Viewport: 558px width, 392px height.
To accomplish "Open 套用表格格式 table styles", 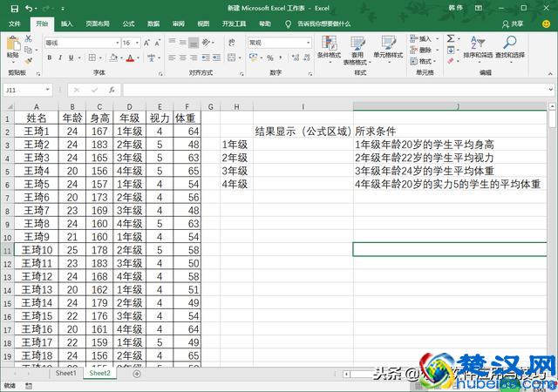I will click(357, 50).
